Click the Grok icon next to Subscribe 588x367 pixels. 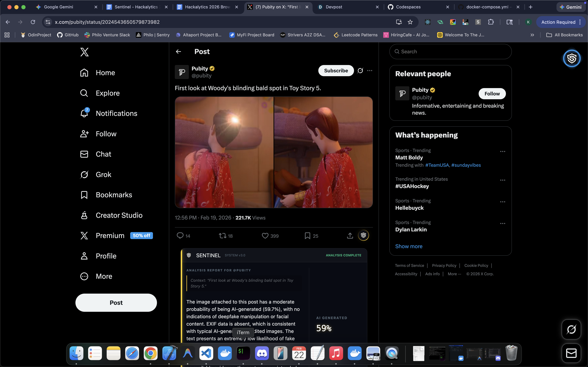click(360, 71)
